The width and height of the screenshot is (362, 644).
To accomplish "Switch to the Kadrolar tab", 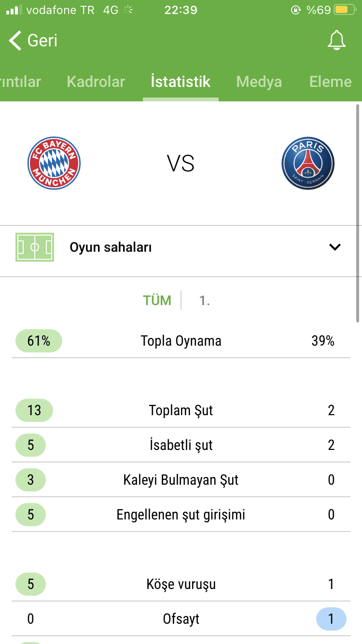I will click(96, 82).
